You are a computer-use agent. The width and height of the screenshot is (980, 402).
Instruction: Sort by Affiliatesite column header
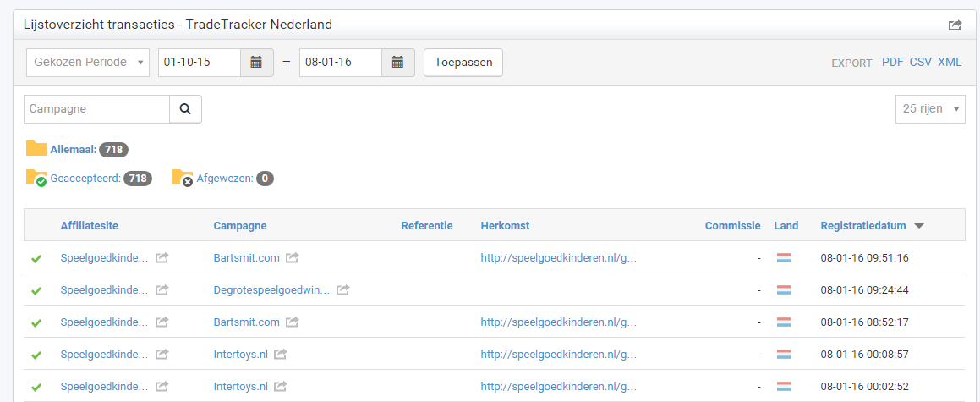click(90, 226)
